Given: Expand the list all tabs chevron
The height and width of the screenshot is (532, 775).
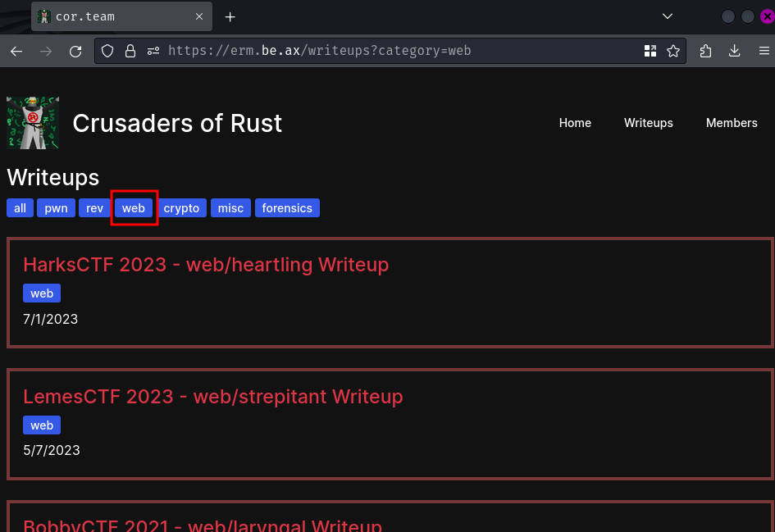Looking at the screenshot, I should [x=668, y=16].
